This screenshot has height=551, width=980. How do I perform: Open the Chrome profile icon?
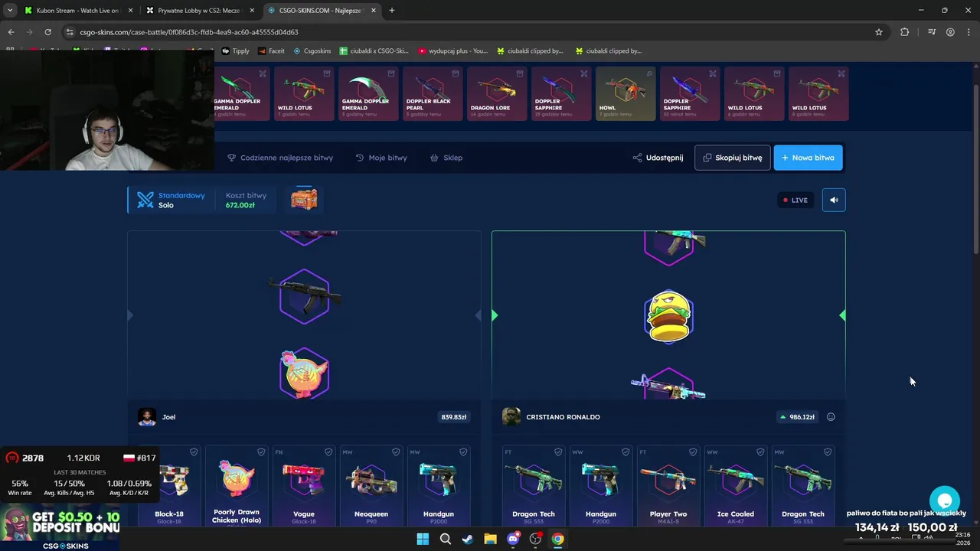tap(950, 32)
